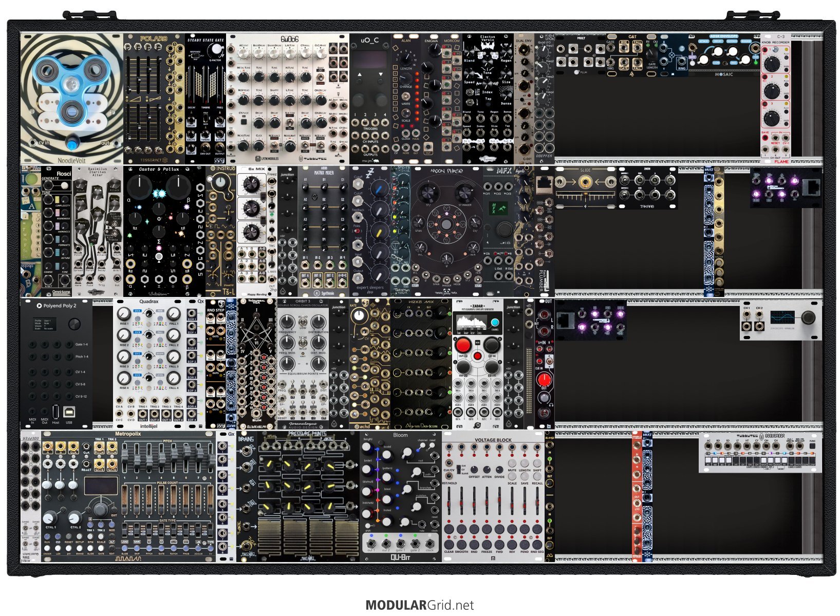
Task: Click the top knob of 6x MIX module
Action: [x=251, y=185]
